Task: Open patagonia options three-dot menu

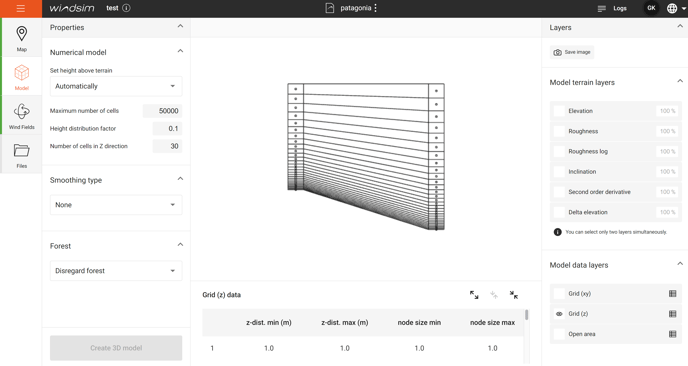Action: point(376,8)
